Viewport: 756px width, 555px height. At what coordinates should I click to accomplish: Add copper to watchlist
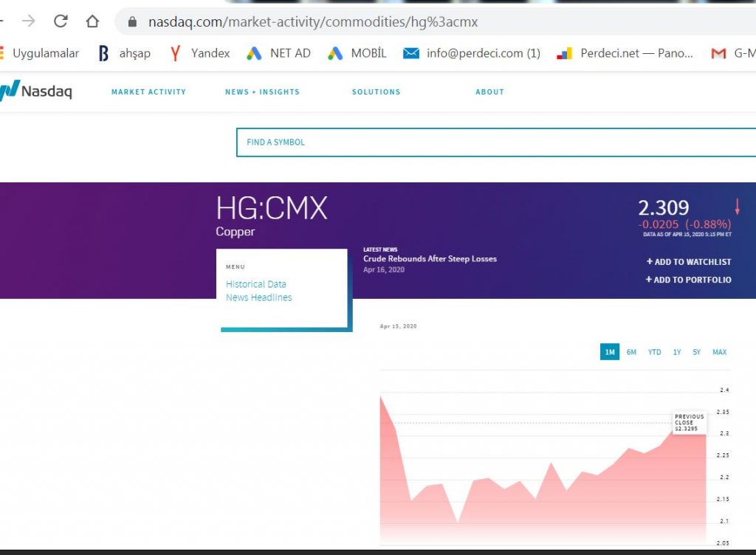tap(689, 261)
